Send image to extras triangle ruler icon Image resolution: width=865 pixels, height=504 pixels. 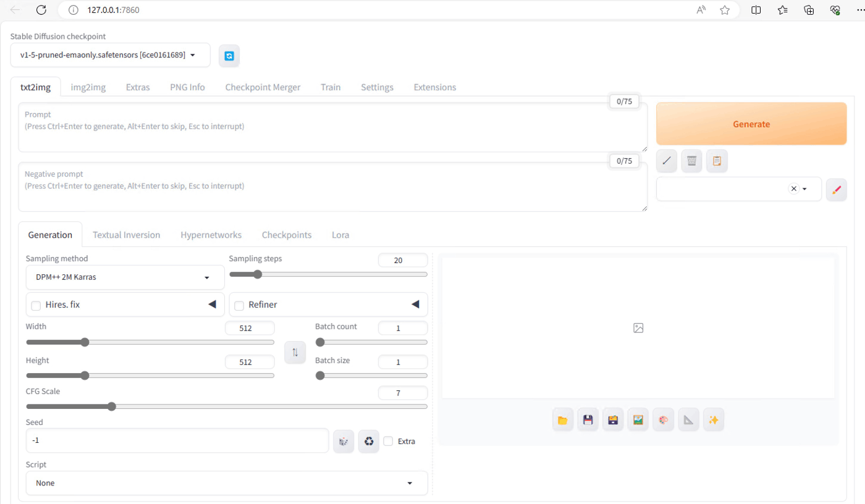point(688,420)
